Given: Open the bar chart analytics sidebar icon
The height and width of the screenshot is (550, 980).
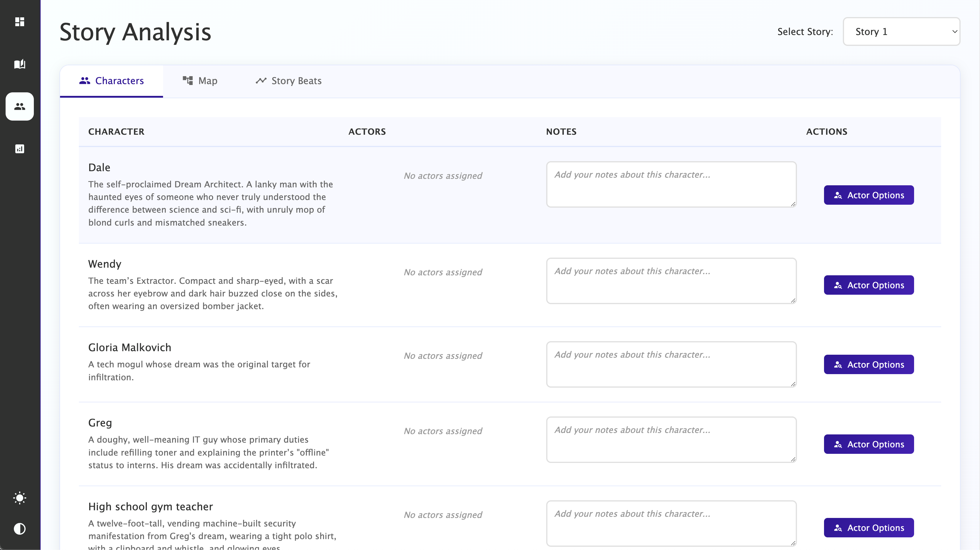Looking at the screenshot, I should click(20, 149).
